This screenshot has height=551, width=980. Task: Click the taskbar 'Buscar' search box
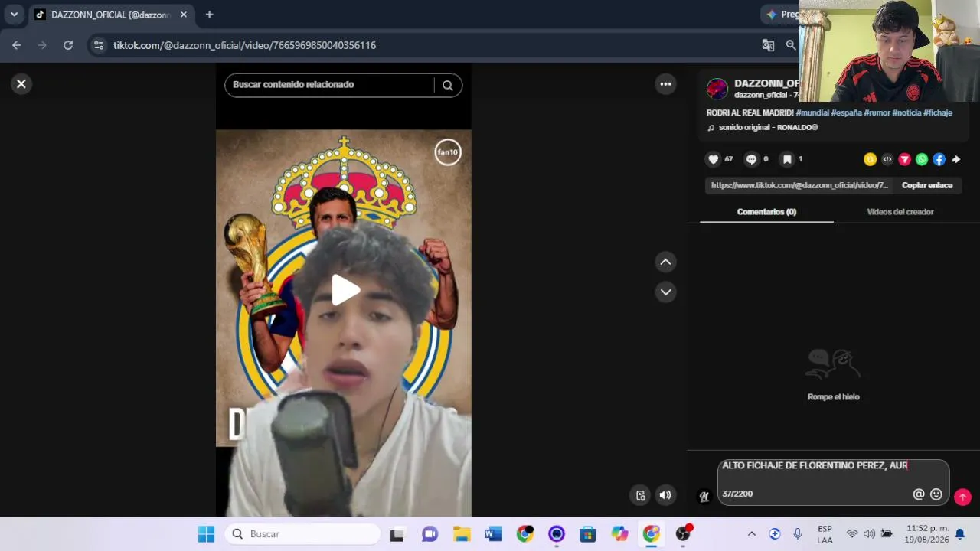303,534
